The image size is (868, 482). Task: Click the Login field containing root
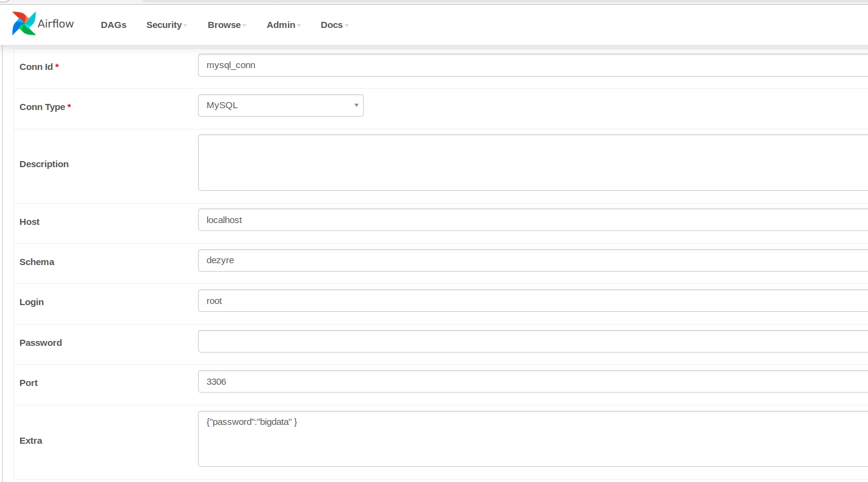[532, 301]
